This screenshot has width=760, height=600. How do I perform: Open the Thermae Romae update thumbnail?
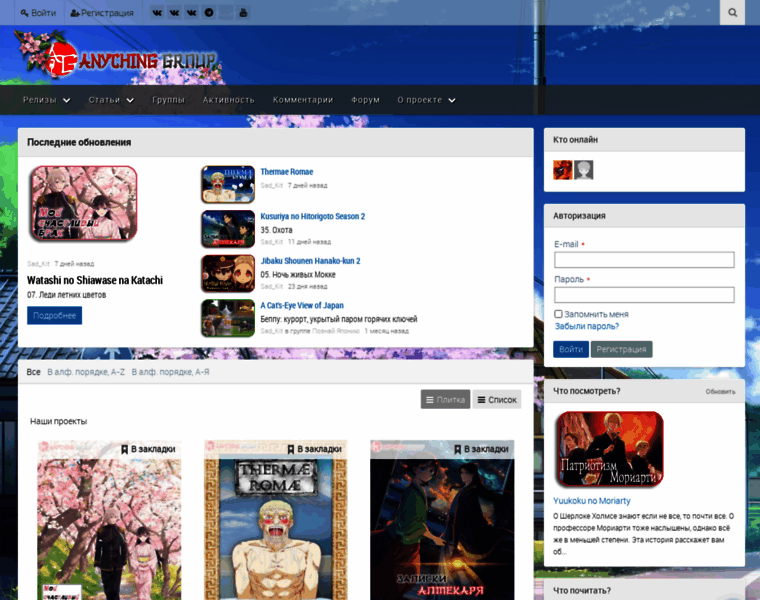228,185
